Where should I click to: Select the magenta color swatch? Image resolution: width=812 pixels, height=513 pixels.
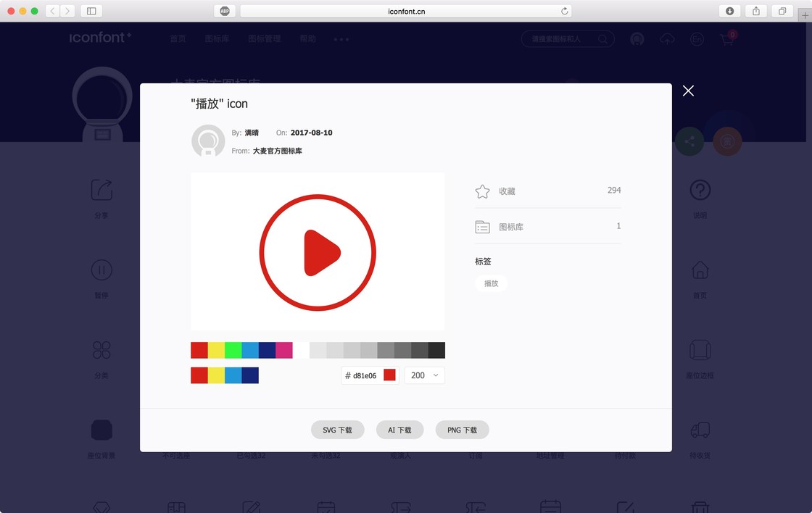283,350
